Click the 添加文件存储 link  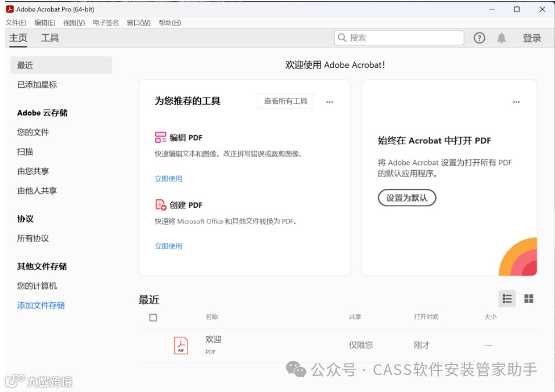pos(41,305)
